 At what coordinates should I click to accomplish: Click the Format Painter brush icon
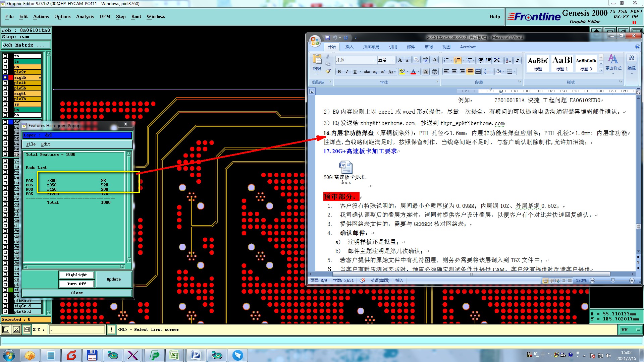pyautogui.click(x=328, y=71)
